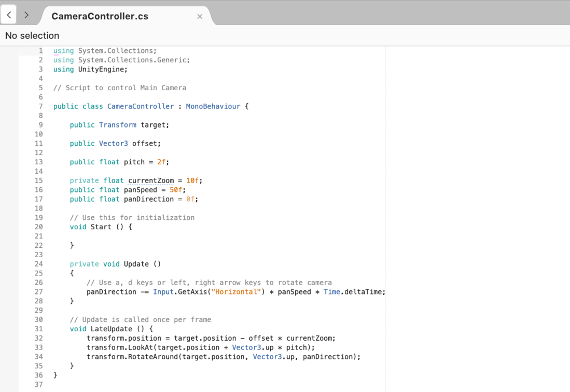Place cursor in 'void Start ()' method
This screenshot has height=392, width=570.
[101, 227]
